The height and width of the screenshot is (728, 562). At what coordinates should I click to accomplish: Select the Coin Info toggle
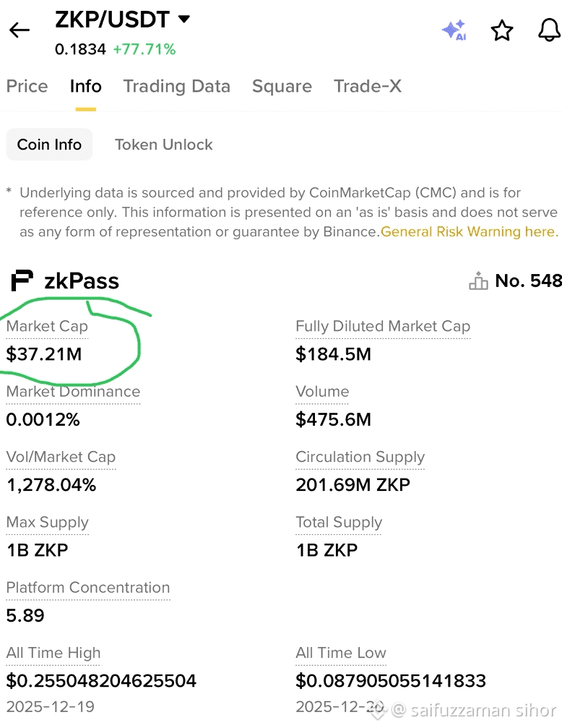click(x=49, y=145)
